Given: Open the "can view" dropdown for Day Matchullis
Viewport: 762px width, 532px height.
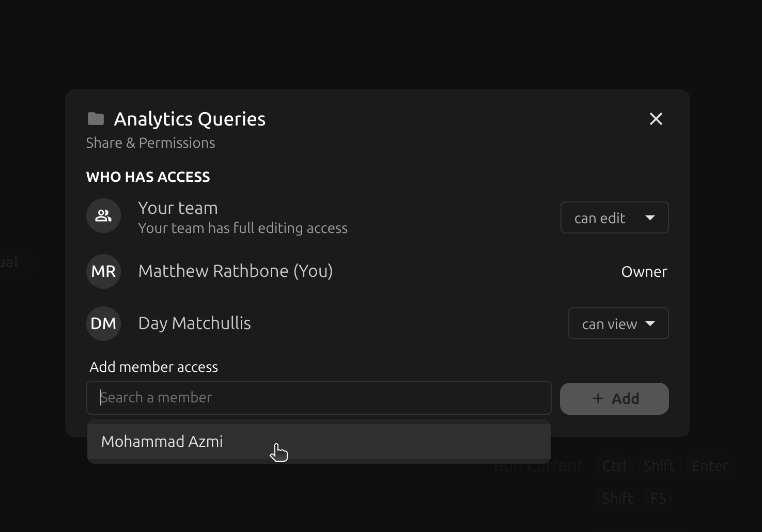Looking at the screenshot, I should pos(618,323).
